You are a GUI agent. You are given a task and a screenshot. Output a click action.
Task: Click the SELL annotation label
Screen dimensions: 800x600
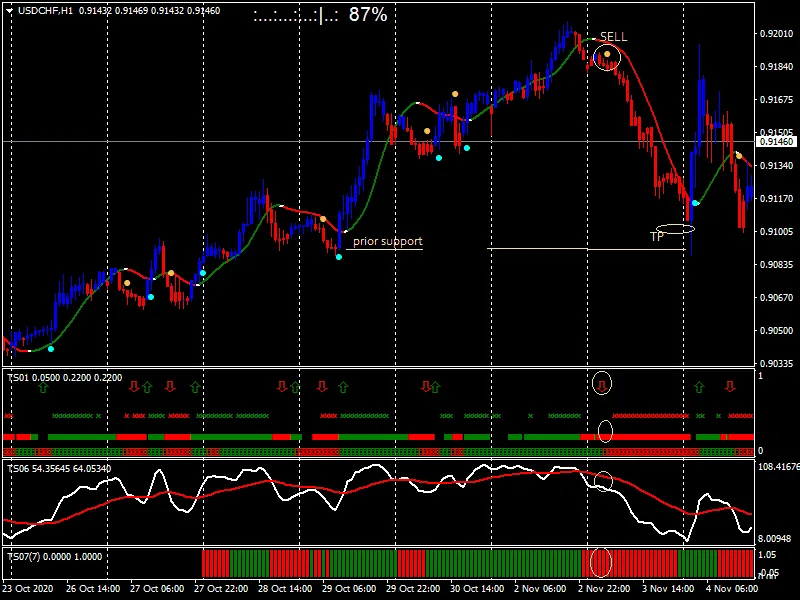pos(612,37)
